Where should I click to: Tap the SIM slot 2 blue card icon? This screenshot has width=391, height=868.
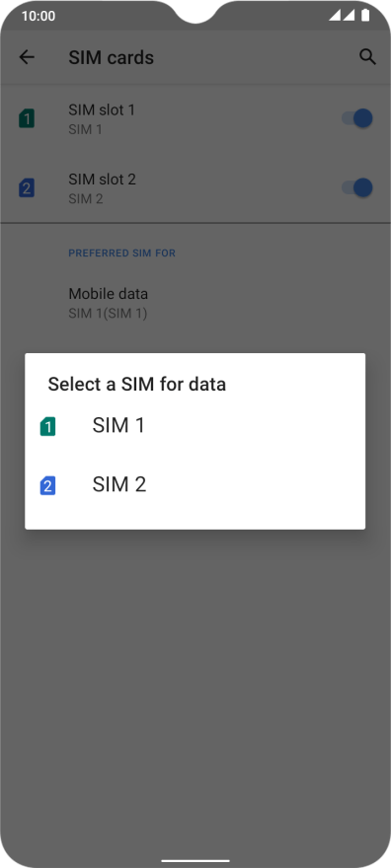(x=27, y=187)
